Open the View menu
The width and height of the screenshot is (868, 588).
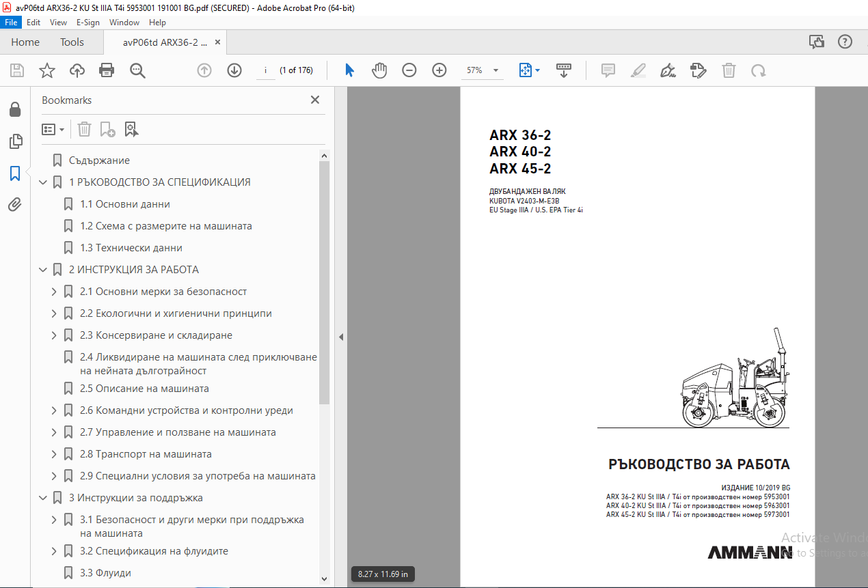point(58,23)
